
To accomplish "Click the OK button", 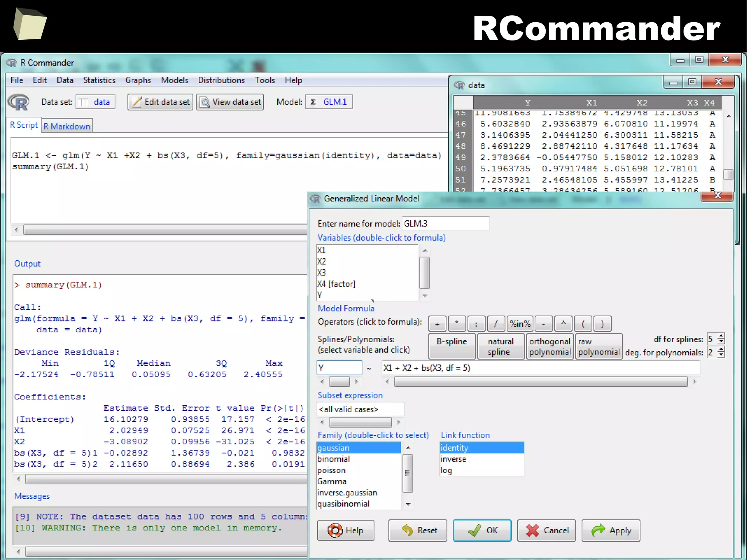I will click(482, 530).
